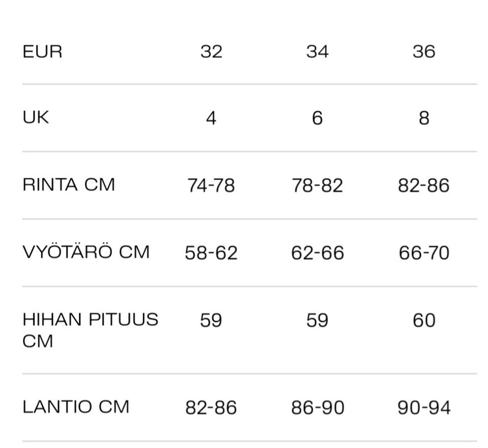Image resolution: width=488 pixels, height=448 pixels.
Task: Select EUR size 34 cell
Action: tap(317, 52)
